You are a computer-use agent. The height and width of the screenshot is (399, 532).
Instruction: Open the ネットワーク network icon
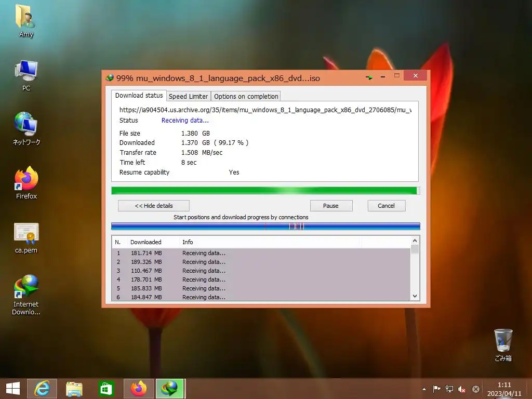[x=26, y=129]
